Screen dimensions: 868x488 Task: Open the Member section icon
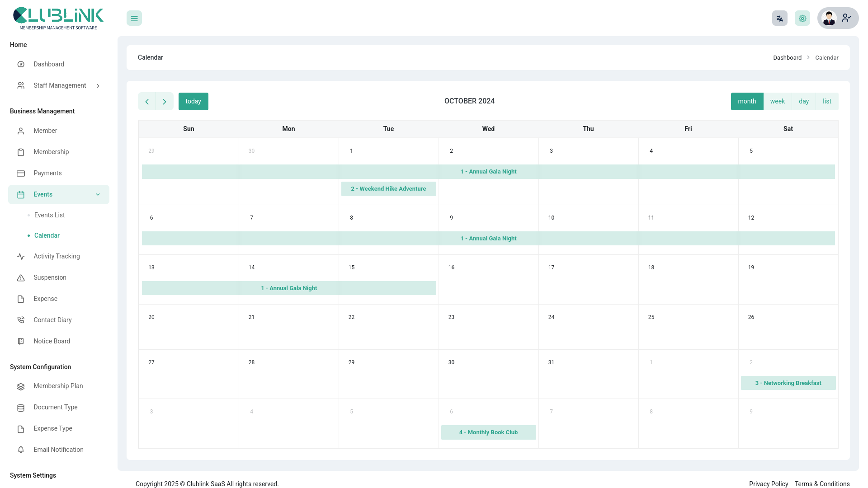tap(21, 131)
